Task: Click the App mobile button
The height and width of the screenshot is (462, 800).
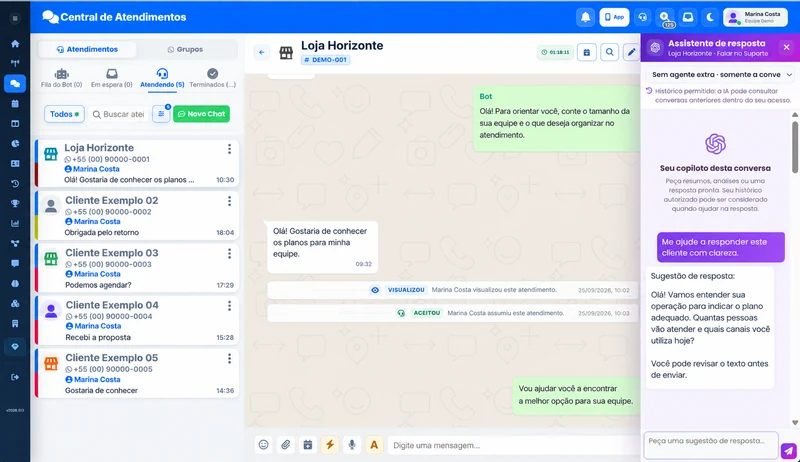Action: tap(614, 17)
